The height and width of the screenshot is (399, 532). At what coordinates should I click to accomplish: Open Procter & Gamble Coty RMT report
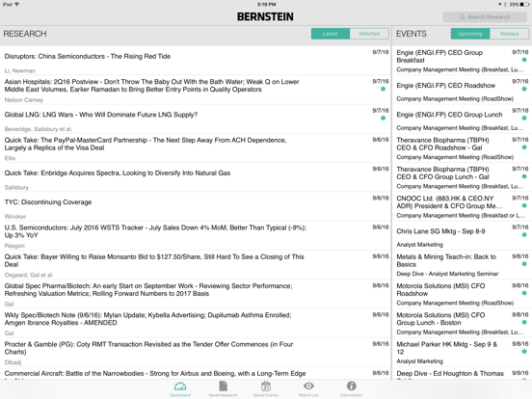click(x=195, y=353)
